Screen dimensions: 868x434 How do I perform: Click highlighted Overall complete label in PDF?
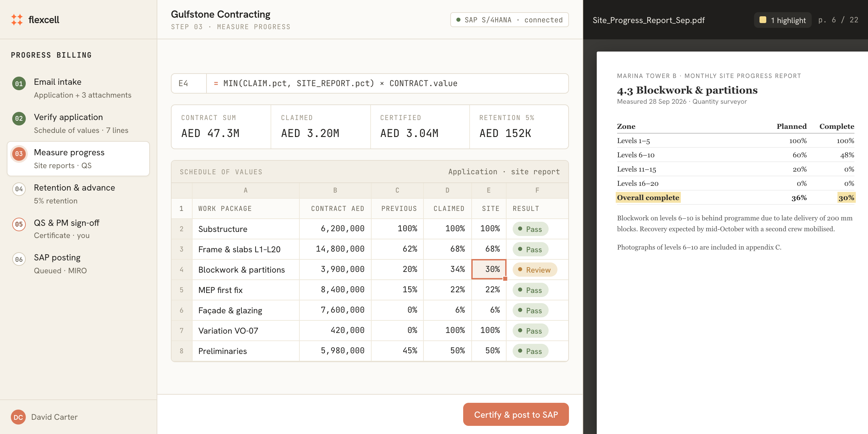tap(648, 198)
